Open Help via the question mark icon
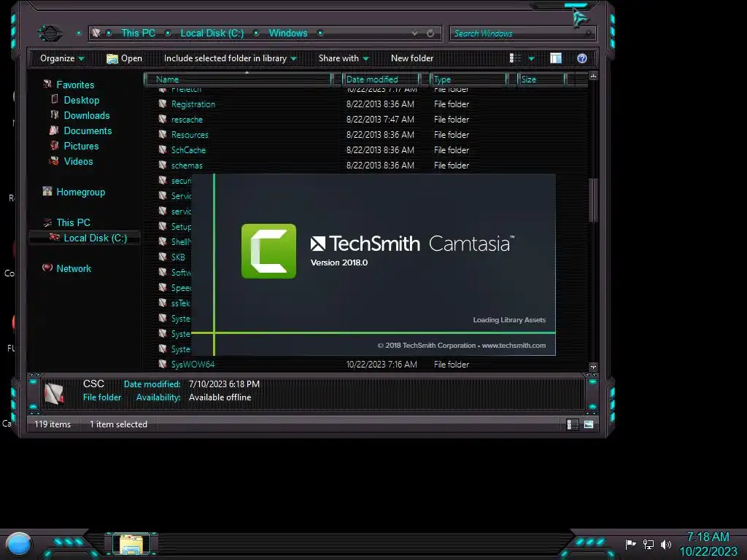Viewport: 747px width, 560px height. (581, 58)
